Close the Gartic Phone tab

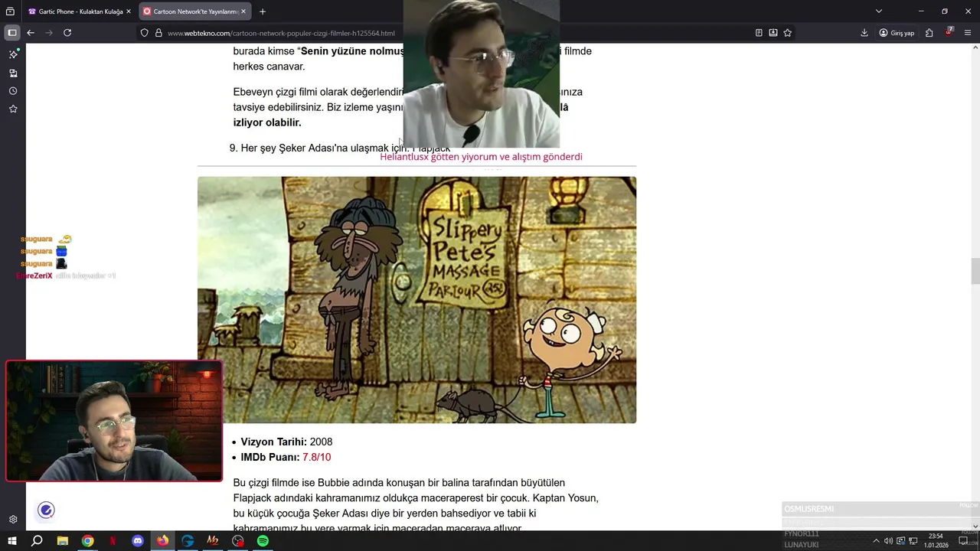click(x=129, y=11)
